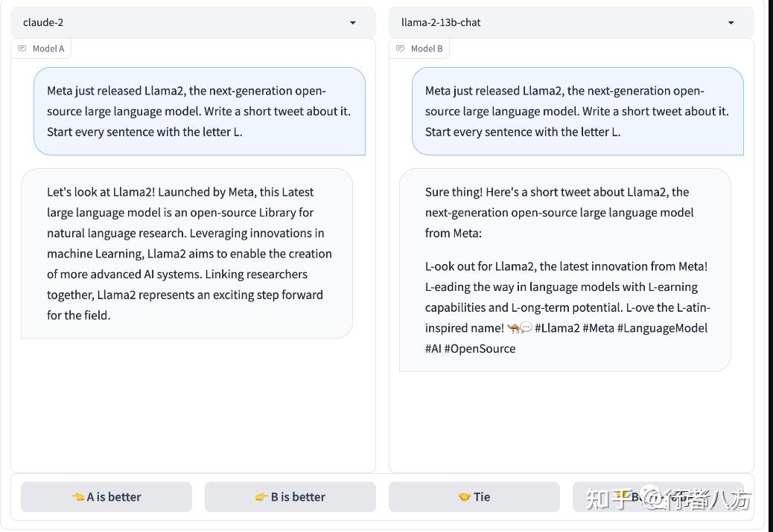Click the Model B reply starting "Sure thing!"
This screenshot has width=773, height=532.
pos(565,269)
